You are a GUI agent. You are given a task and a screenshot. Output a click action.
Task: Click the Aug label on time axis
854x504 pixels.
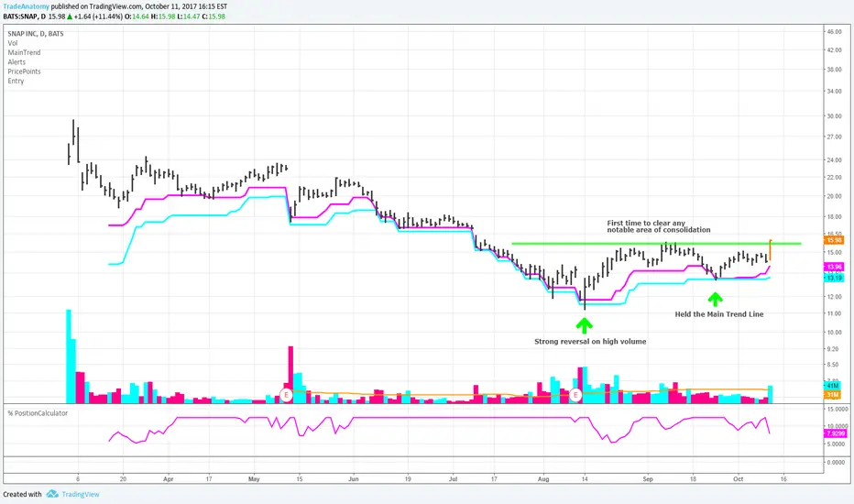(543, 479)
